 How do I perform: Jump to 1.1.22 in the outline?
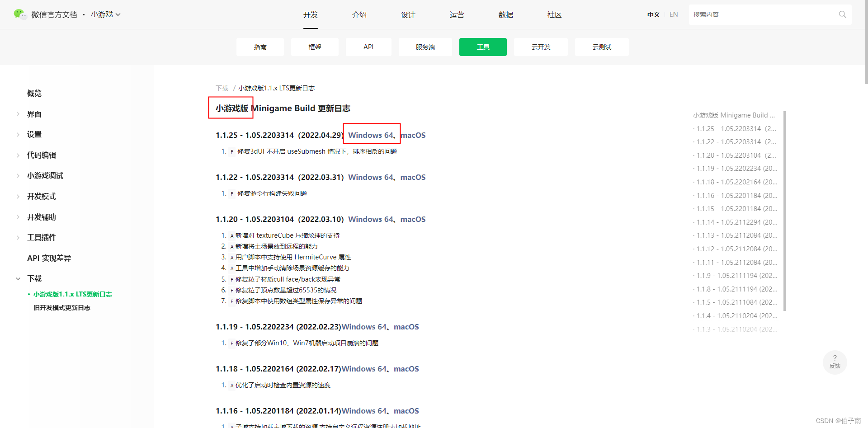736,142
